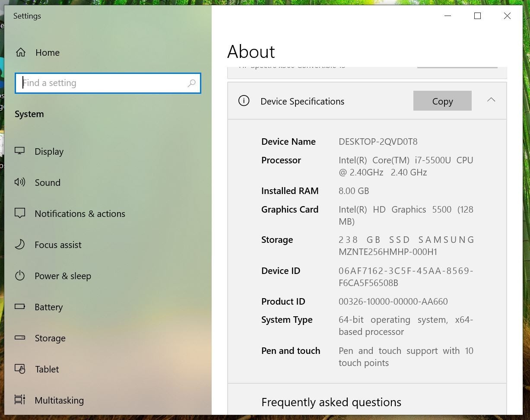Focus the Find a setting search box
The width and height of the screenshot is (530, 420).
[108, 83]
